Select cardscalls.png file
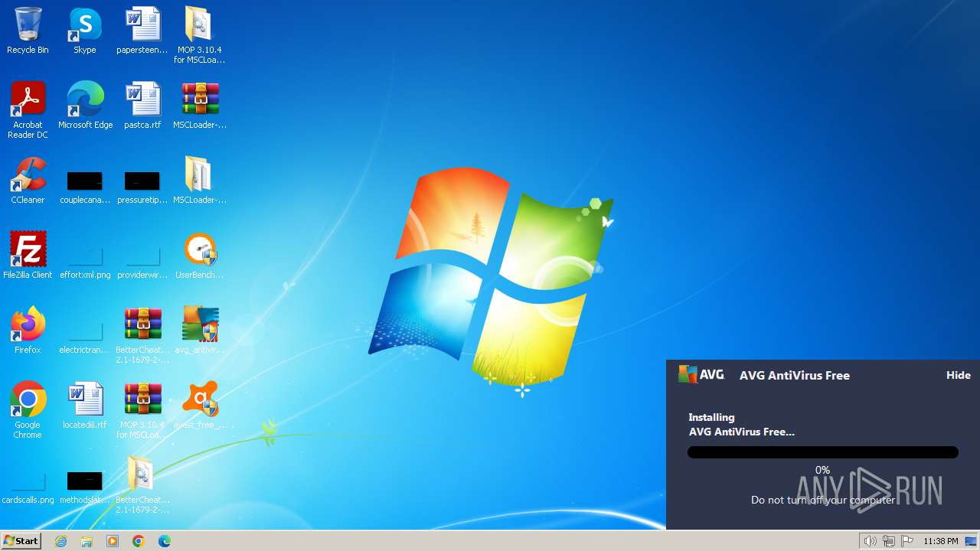 point(28,487)
